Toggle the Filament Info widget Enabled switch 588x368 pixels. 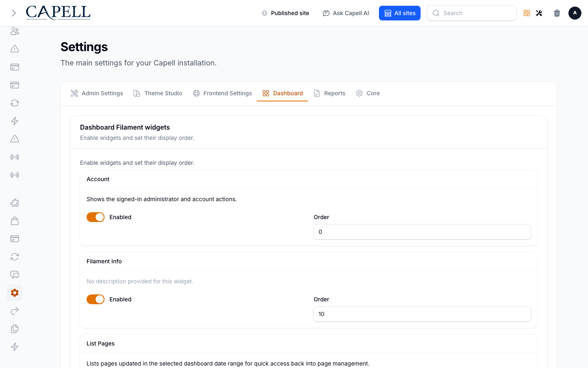tap(96, 299)
